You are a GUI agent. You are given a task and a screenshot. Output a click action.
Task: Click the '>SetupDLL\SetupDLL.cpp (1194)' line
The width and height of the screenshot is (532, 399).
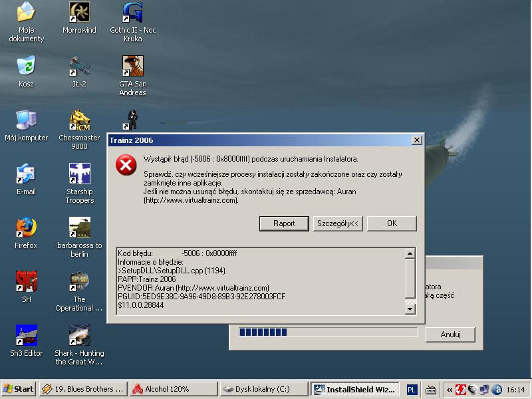coord(172,271)
